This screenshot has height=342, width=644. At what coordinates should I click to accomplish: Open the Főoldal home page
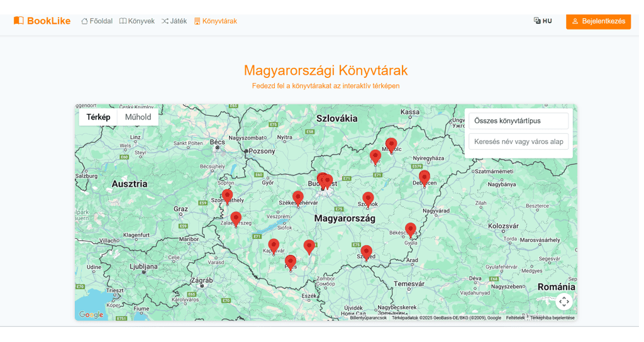(97, 21)
